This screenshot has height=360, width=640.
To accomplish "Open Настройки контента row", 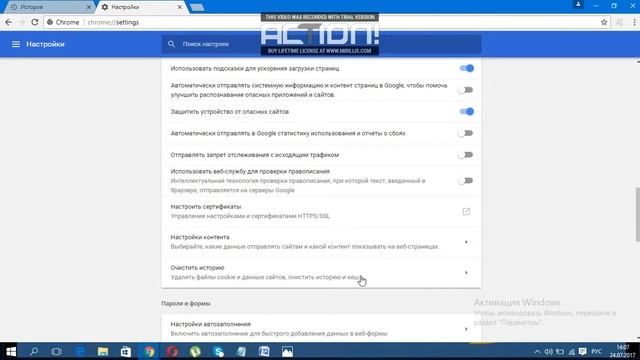I will 321,242.
